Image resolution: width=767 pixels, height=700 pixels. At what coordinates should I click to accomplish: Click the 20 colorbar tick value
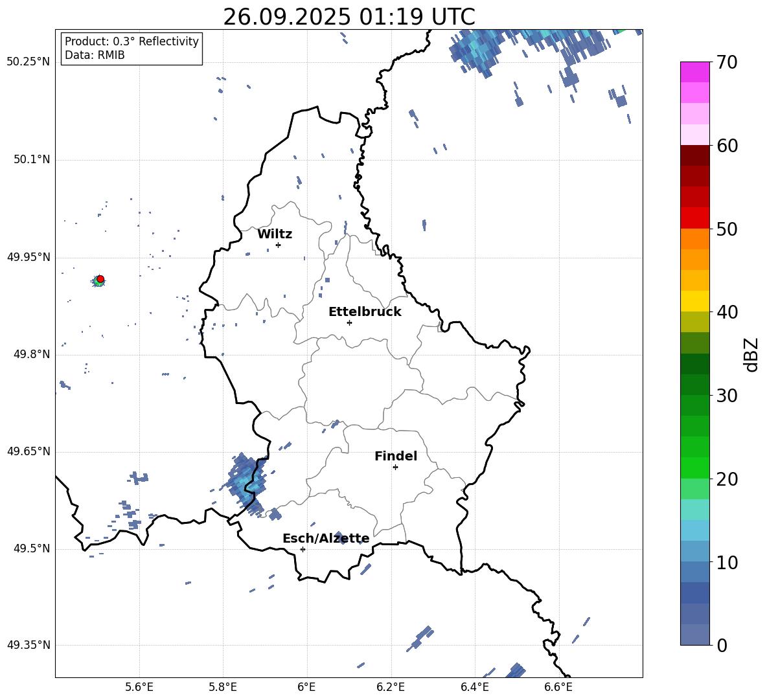pyautogui.click(x=727, y=479)
